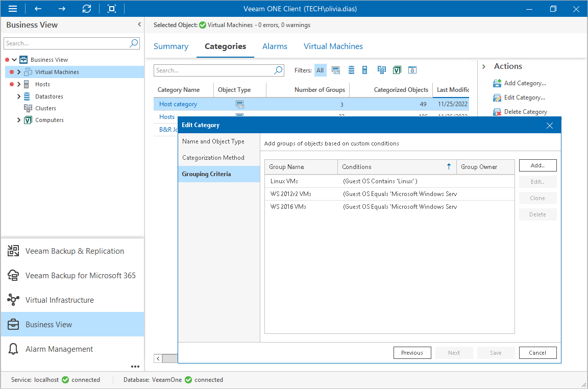This screenshot has height=389, width=588.
Task: Switch to the Categories tab
Action: tap(226, 46)
